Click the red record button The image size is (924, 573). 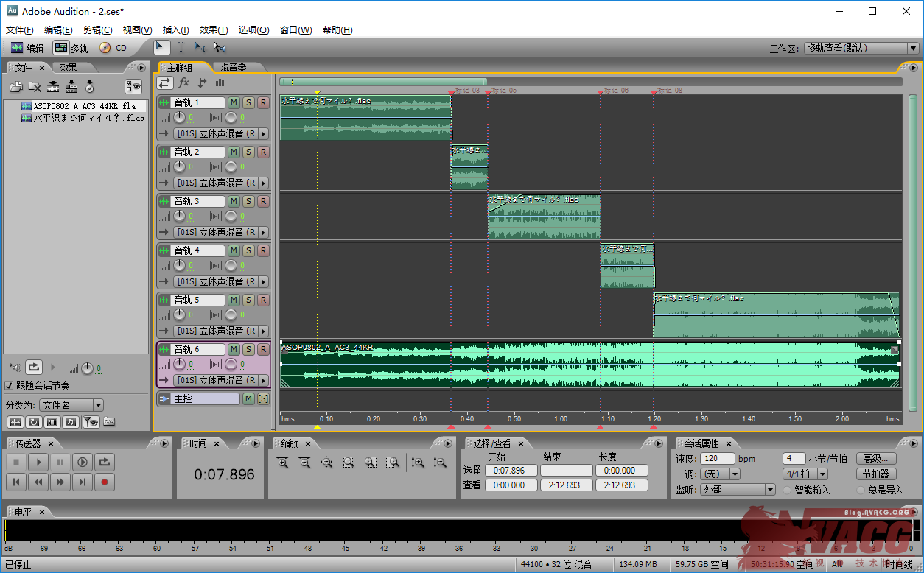(x=105, y=482)
